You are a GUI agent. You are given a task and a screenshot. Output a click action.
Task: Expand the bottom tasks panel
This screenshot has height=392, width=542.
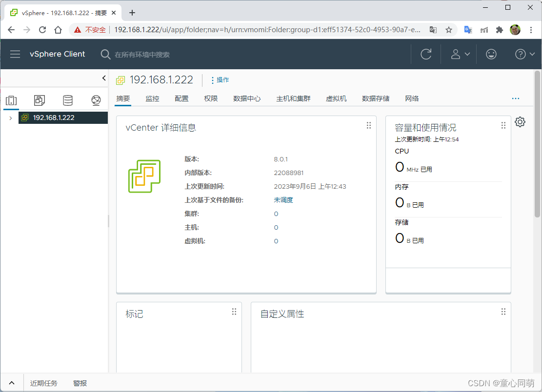[12, 383]
